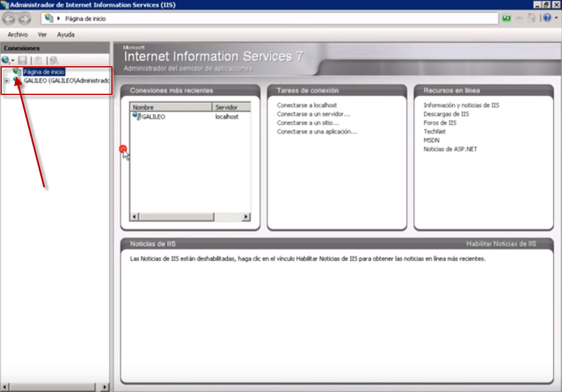Open Noticias de ASP.NET link
The width and height of the screenshot is (562, 392).
click(x=450, y=149)
